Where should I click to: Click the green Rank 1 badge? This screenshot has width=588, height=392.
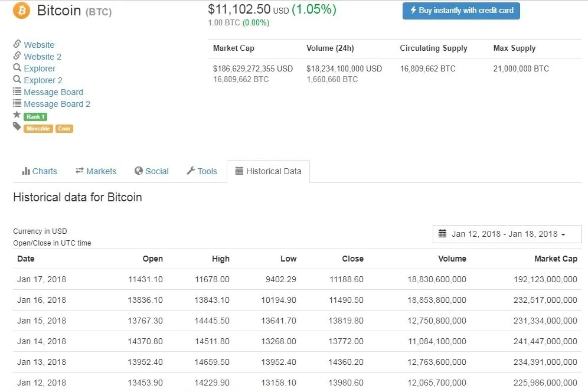pos(35,117)
